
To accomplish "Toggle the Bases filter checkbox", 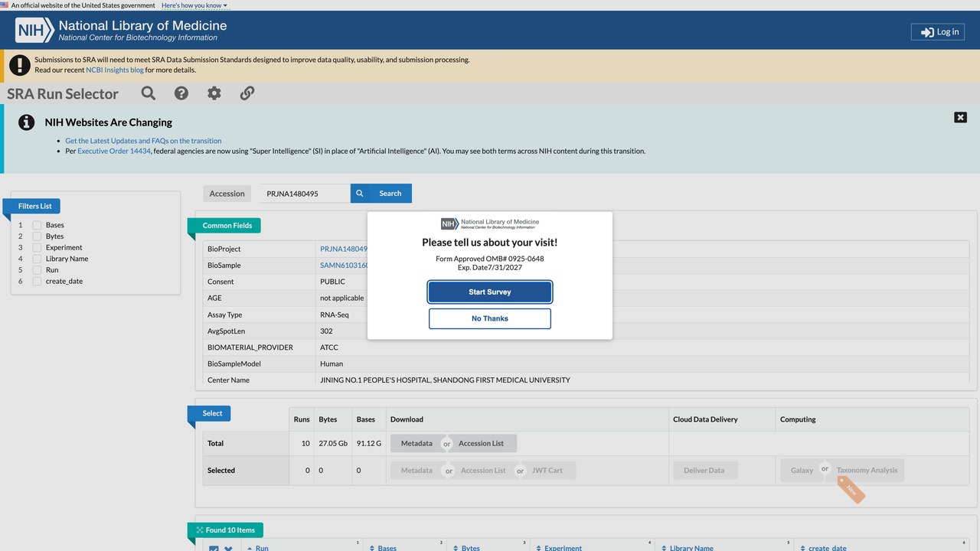I will 37,225.
